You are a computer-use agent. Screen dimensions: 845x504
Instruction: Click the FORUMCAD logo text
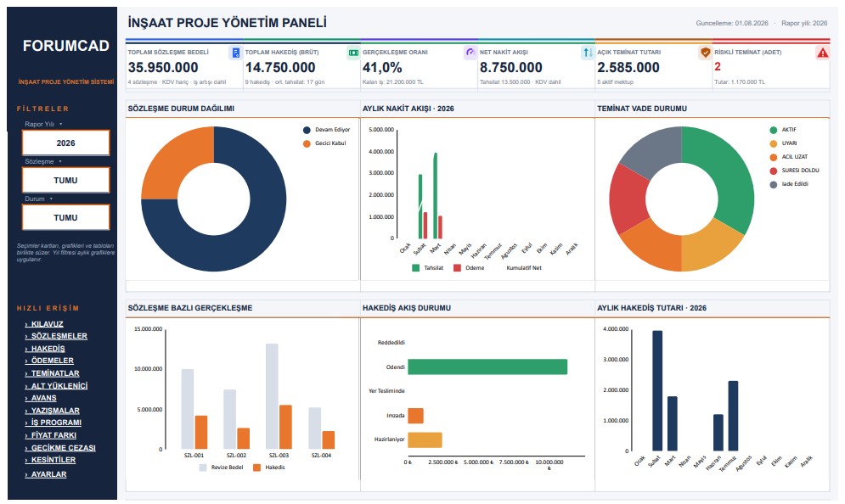coord(65,46)
